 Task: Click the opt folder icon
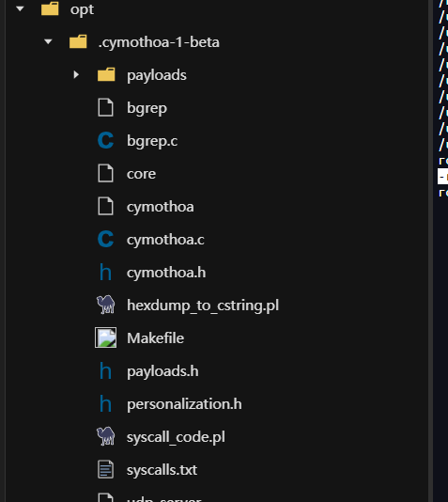[x=50, y=8]
